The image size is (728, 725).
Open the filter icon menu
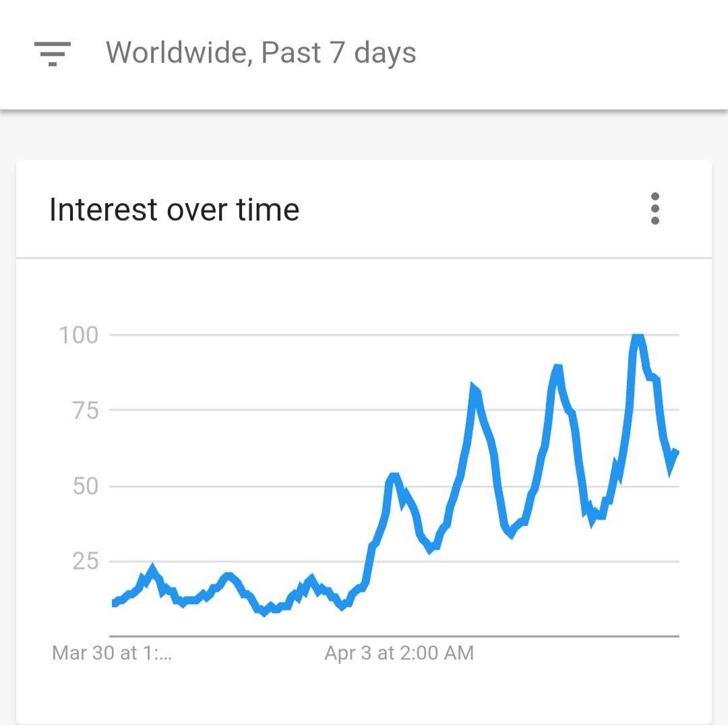click(x=53, y=53)
